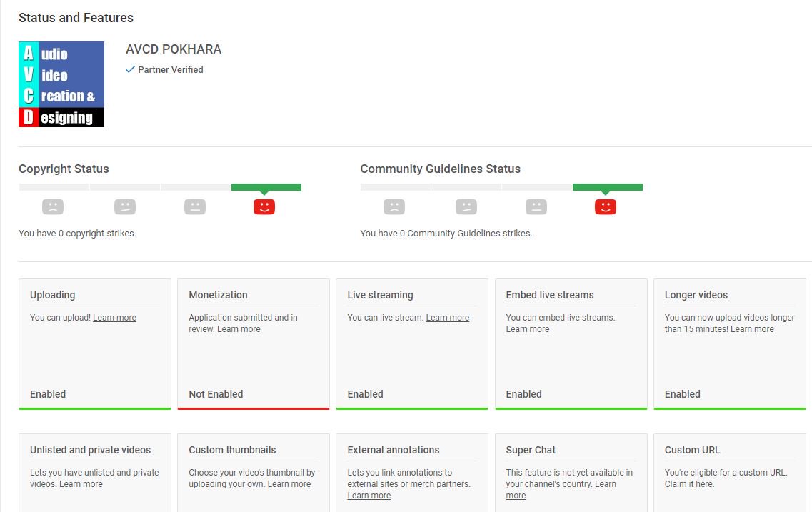Open Learn more in External annotations card
Viewport: 812px width, 512px height.
[x=369, y=496]
